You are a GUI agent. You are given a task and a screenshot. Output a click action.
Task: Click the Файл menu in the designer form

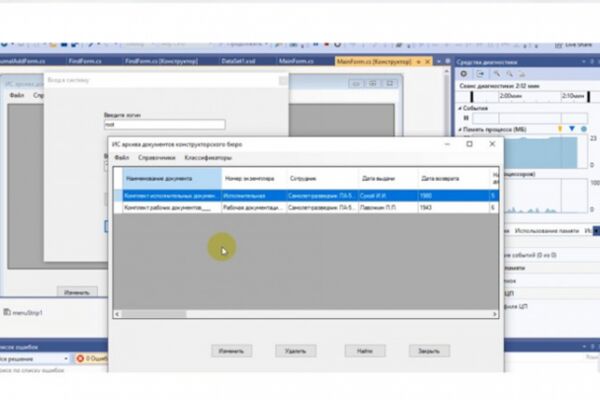(16, 95)
